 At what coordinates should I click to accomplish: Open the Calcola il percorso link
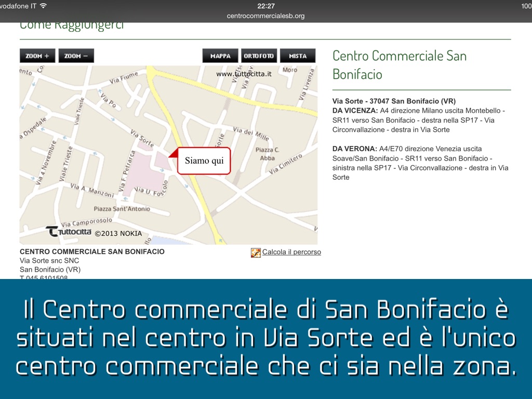point(291,252)
